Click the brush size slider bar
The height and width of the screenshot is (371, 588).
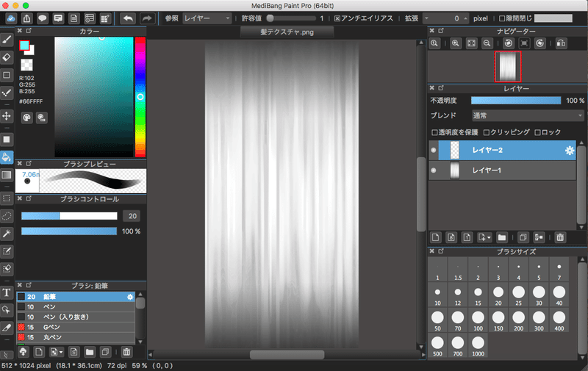point(69,216)
